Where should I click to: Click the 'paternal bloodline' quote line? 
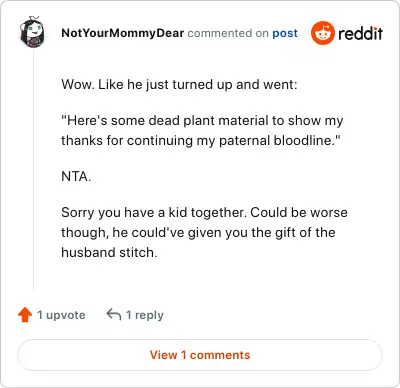(x=201, y=140)
